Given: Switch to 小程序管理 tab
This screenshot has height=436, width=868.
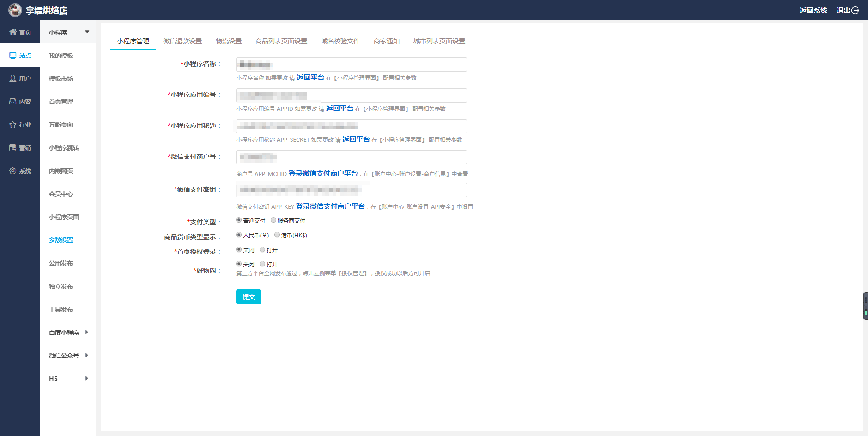Looking at the screenshot, I should click(133, 41).
